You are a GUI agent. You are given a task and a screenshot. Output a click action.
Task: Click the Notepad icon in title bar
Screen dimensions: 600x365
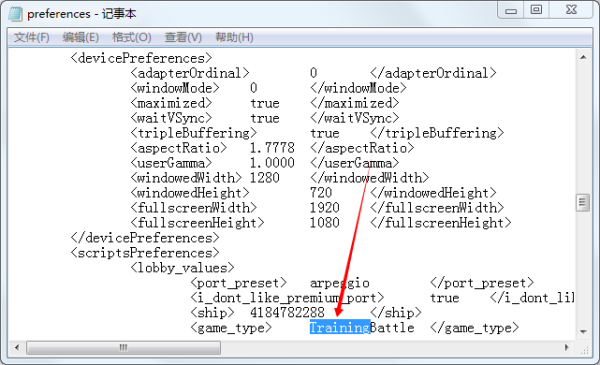pyautogui.click(x=16, y=14)
